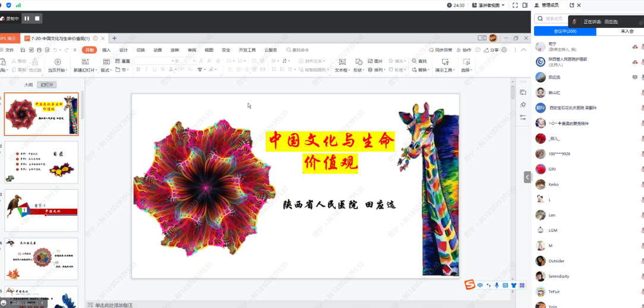Select the 文本框 text box tool

[341, 62]
